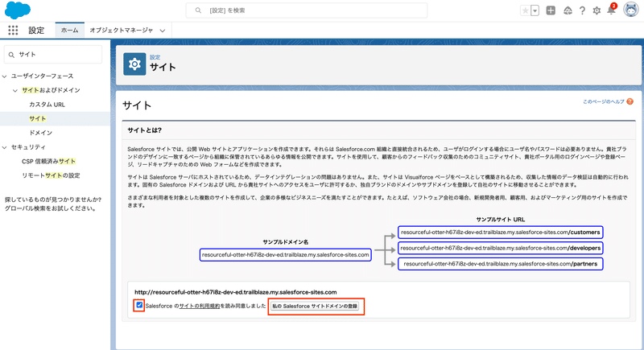
Task: Collapse the ユーザインターフェース section
Action: point(5,76)
